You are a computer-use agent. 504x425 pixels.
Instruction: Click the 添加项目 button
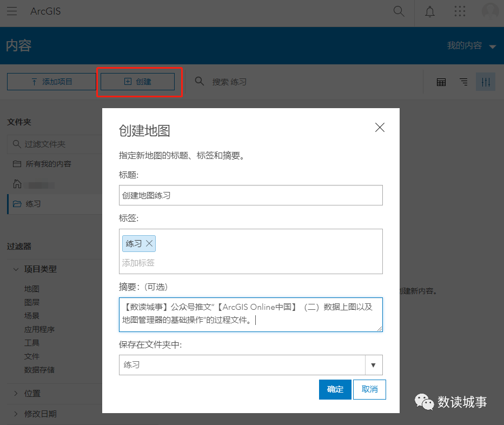coord(51,82)
